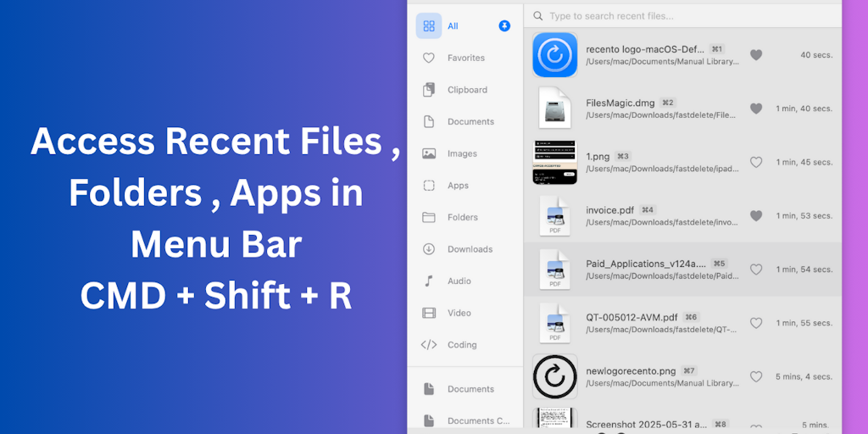The height and width of the screenshot is (434, 868).
Task: Select 1.png file name
Action: click(598, 156)
